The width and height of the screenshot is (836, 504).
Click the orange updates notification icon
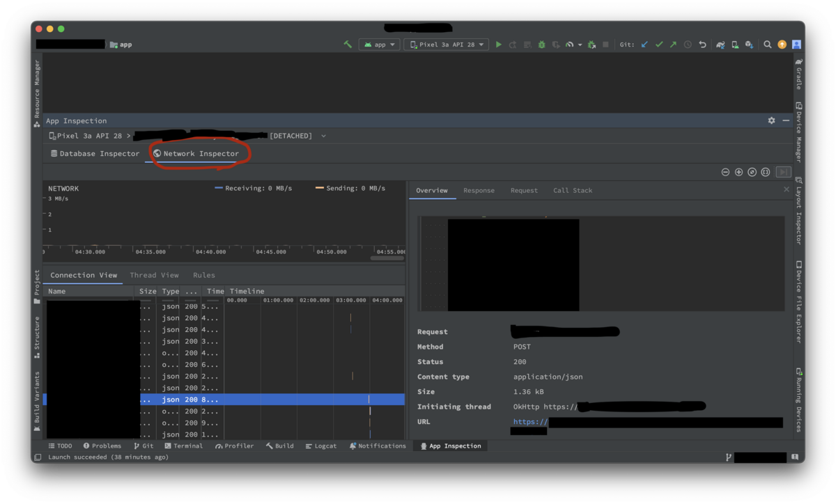[782, 45]
